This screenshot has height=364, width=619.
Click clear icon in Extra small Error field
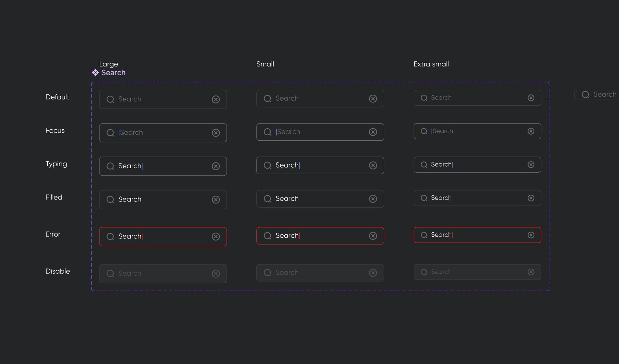pos(531,235)
